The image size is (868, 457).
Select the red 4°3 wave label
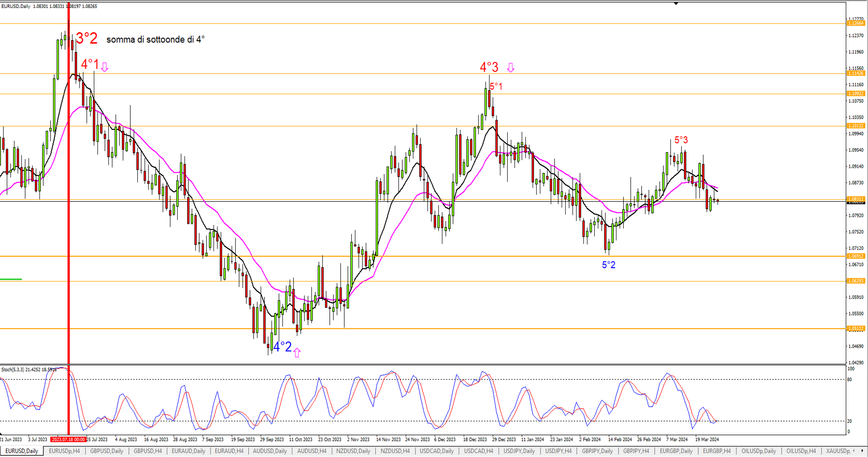tap(489, 67)
